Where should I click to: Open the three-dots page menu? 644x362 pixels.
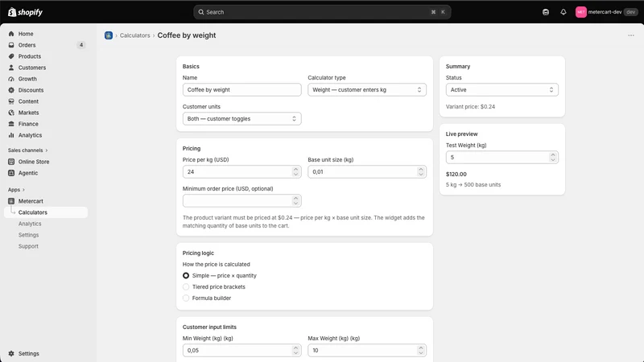coord(631,35)
